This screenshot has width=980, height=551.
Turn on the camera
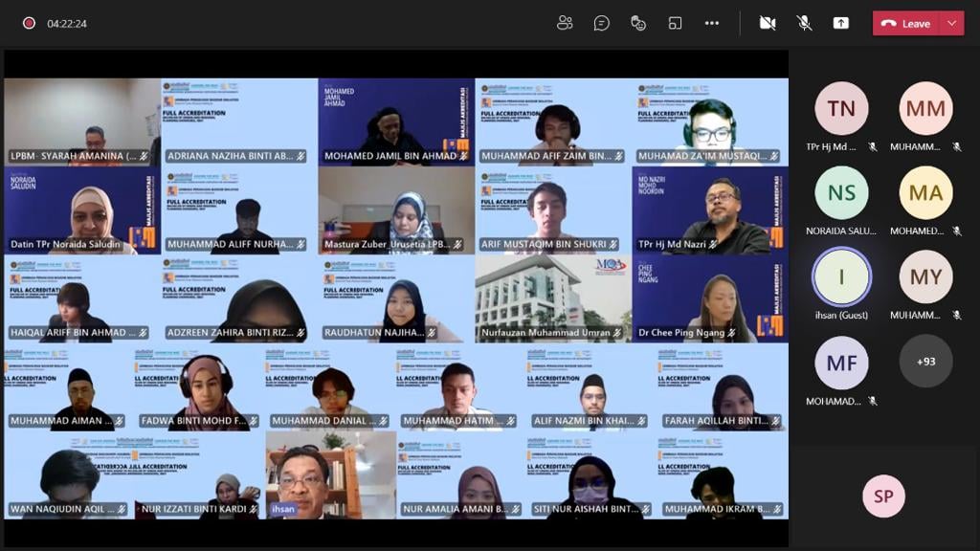coord(768,23)
